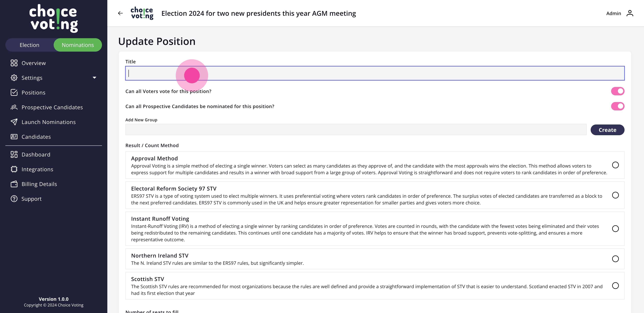Select the Approval Method radio button

point(615,165)
